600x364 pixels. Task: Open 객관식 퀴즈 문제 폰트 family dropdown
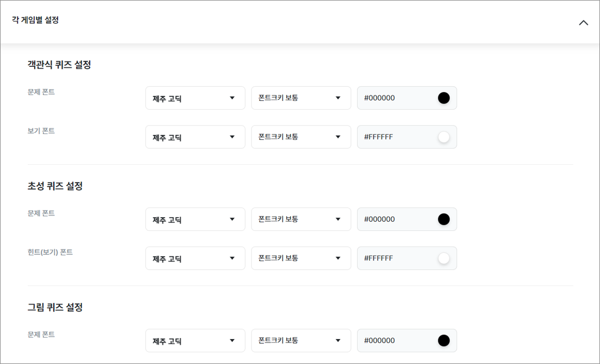[195, 98]
